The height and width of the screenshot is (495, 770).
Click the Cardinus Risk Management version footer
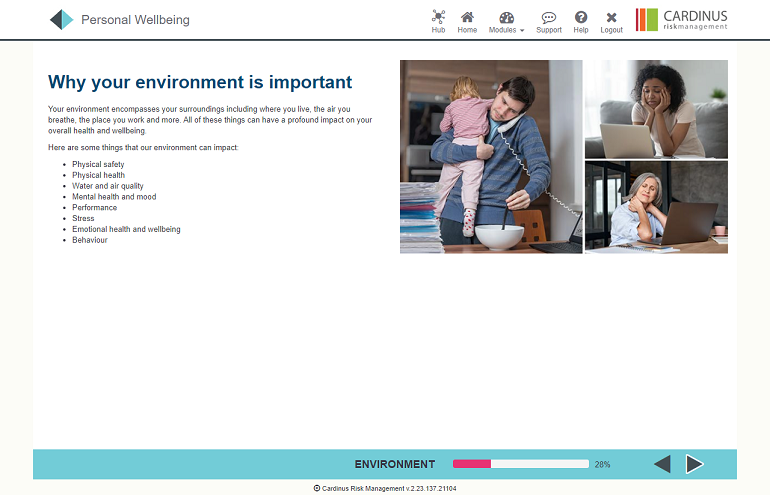[385, 488]
